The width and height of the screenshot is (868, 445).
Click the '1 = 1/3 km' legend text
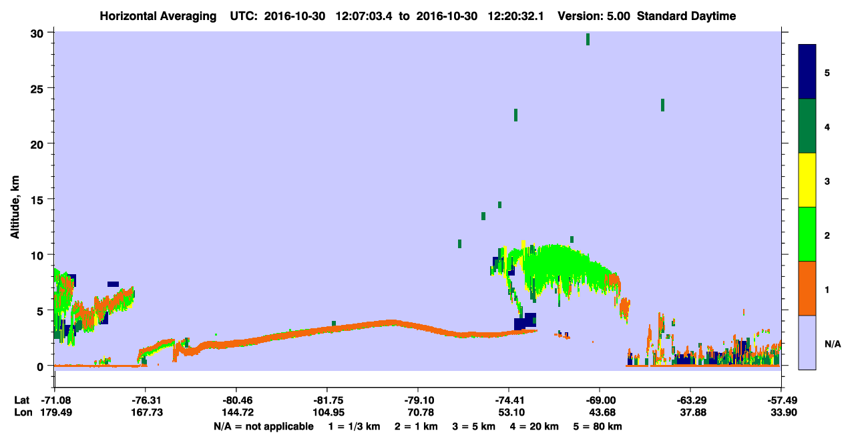355,426
